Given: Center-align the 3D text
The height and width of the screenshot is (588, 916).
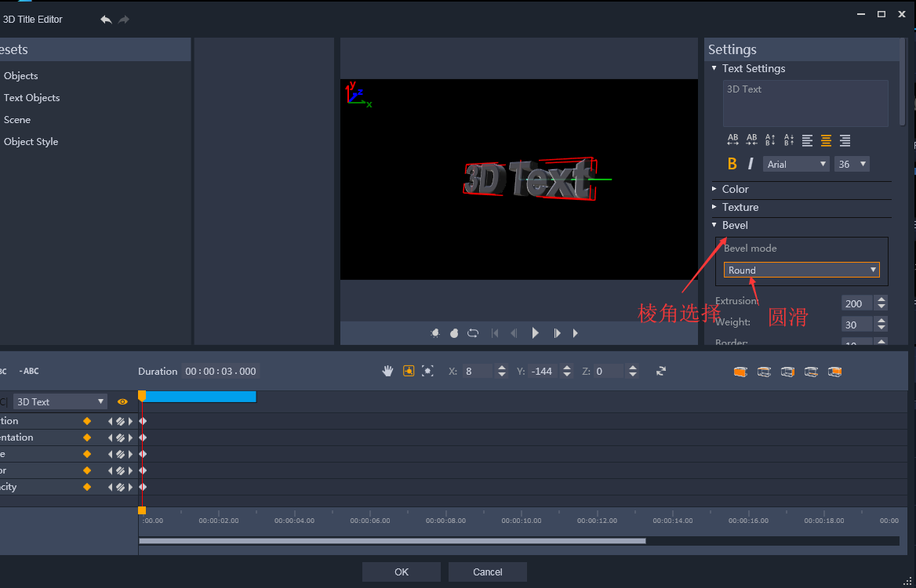Looking at the screenshot, I should click(x=826, y=140).
